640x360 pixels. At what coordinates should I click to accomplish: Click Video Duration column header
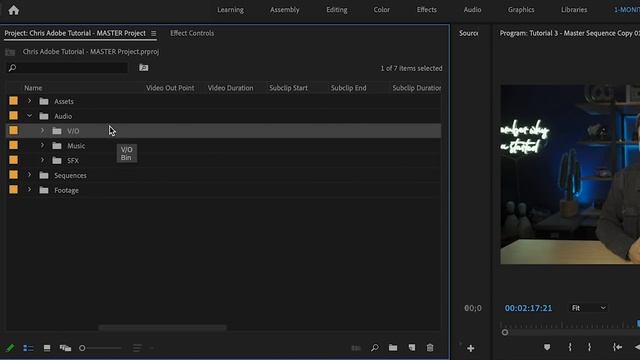point(231,88)
